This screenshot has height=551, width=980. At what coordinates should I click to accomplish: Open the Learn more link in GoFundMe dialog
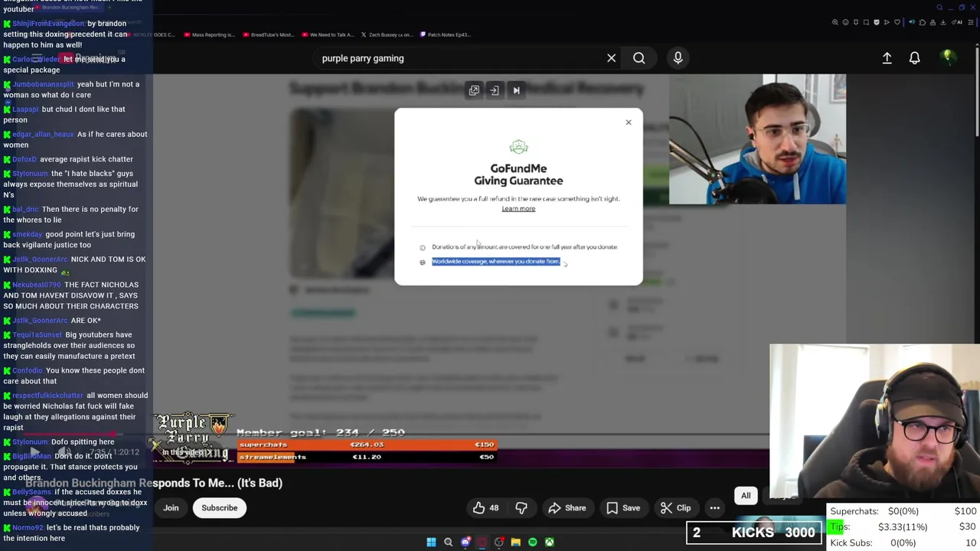click(518, 209)
